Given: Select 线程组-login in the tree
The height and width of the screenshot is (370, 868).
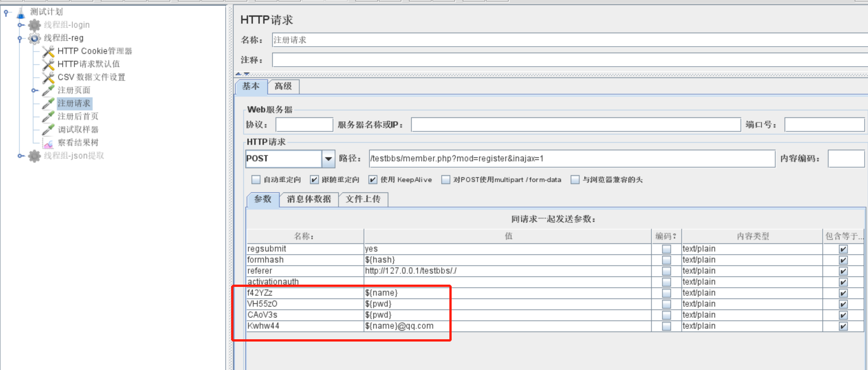Looking at the screenshot, I should pyautogui.click(x=67, y=25).
